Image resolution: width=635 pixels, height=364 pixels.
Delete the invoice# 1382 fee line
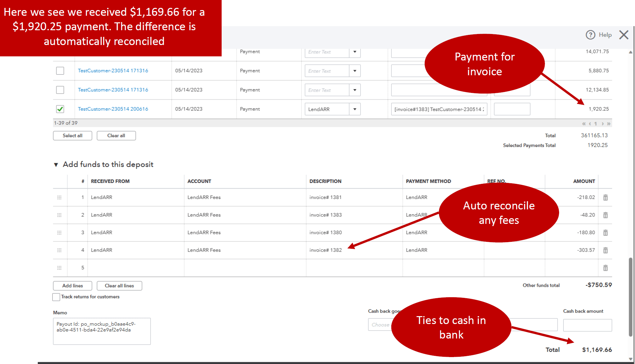(605, 250)
